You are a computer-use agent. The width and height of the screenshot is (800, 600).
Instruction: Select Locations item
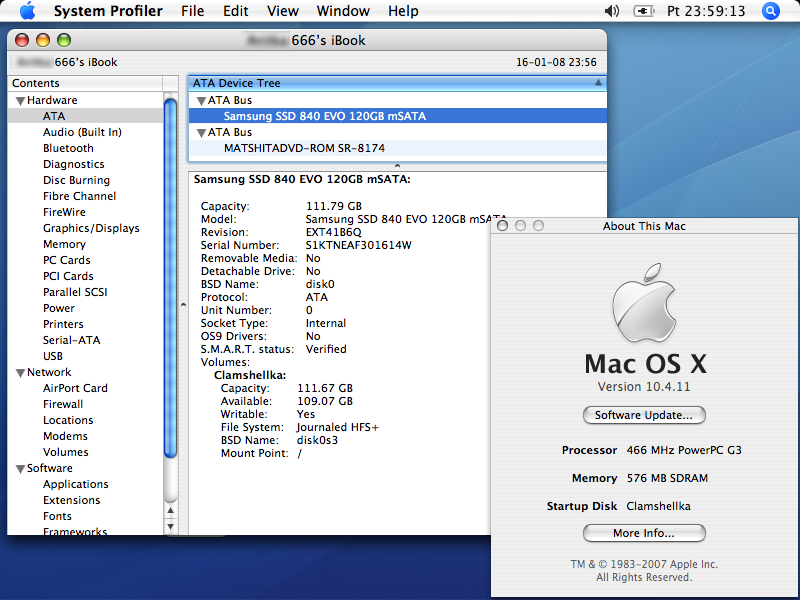pyautogui.click(x=68, y=420)
